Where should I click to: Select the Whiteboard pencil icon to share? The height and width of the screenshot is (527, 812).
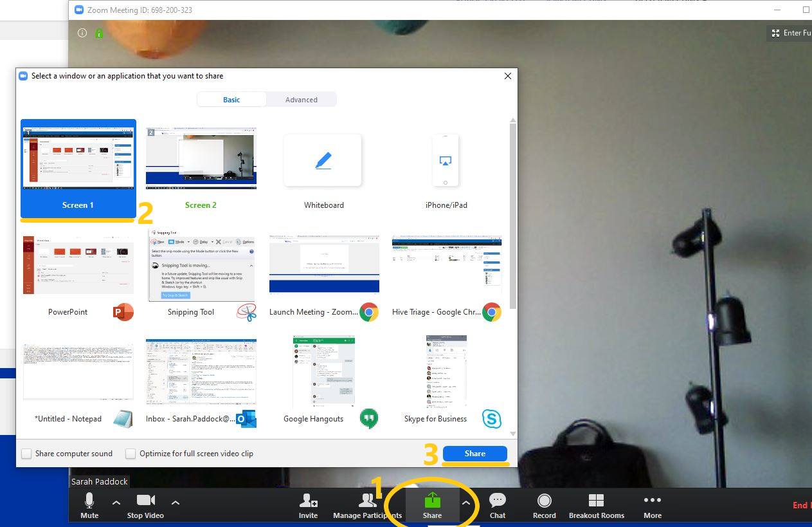point(323,161)
